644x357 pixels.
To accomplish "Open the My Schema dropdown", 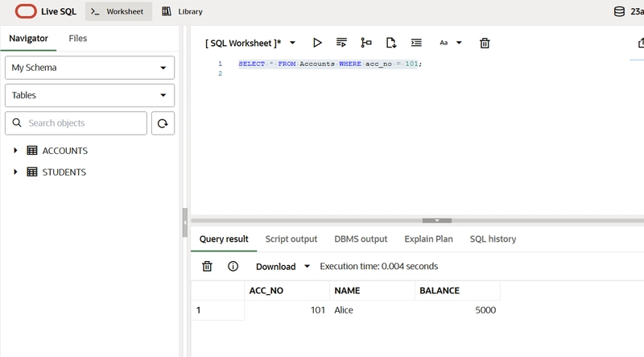I will click(89, 68).
